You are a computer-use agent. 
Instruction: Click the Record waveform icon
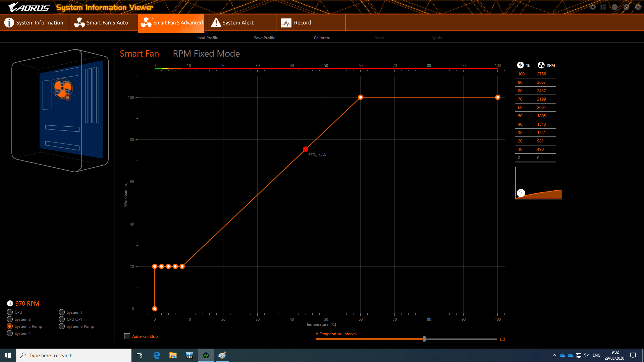(x=286, y=23)
